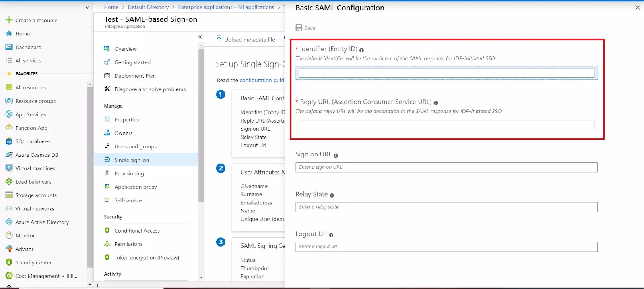Image resolution: width=644 pixels, height=289 pixels.
Task: Click Enterprise applications - All applications breadcrumb
Action: [226, 7]
